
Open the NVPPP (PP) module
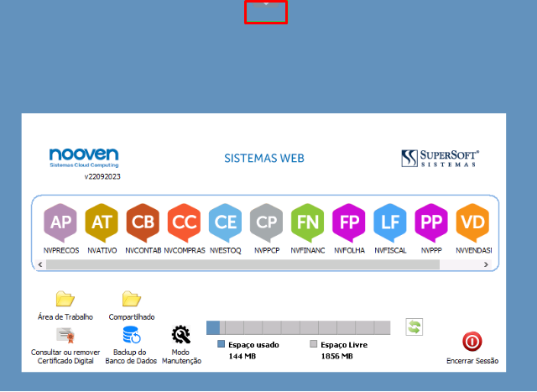(431, 223)
